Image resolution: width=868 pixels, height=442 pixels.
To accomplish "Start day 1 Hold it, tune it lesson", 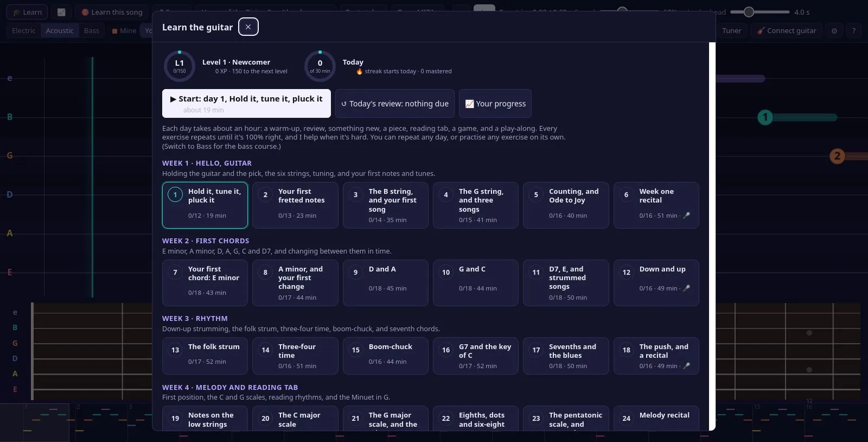I will click(x=246, y=103).
